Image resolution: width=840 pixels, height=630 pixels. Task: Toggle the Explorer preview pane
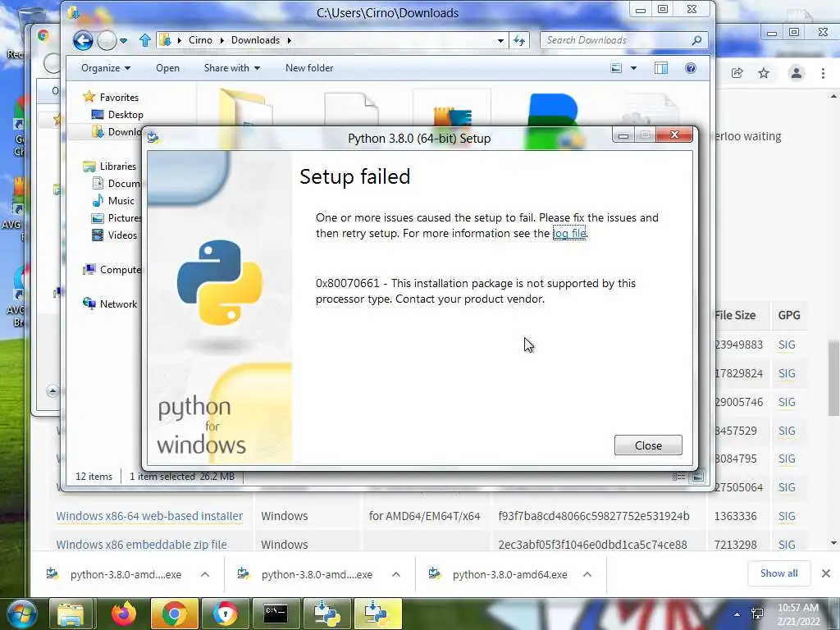[661, 68]
